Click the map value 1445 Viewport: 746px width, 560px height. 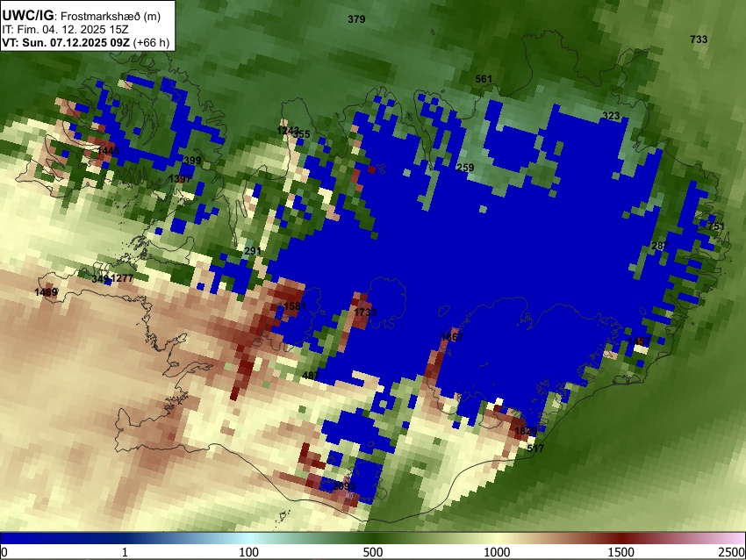tap(109, 151)
